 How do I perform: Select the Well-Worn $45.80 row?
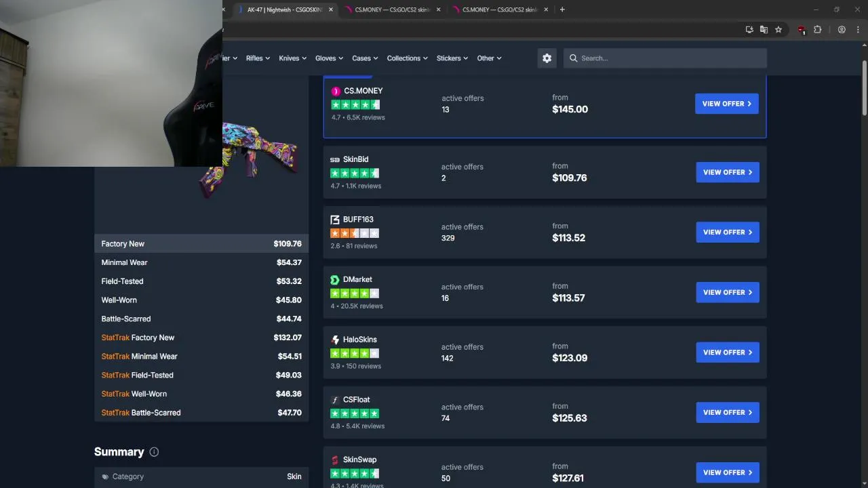201,300
